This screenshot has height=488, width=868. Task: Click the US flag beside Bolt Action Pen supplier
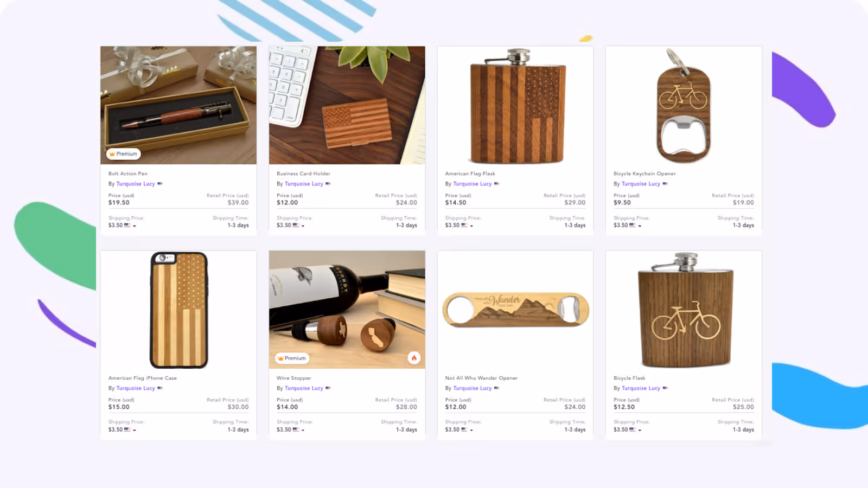160,184
